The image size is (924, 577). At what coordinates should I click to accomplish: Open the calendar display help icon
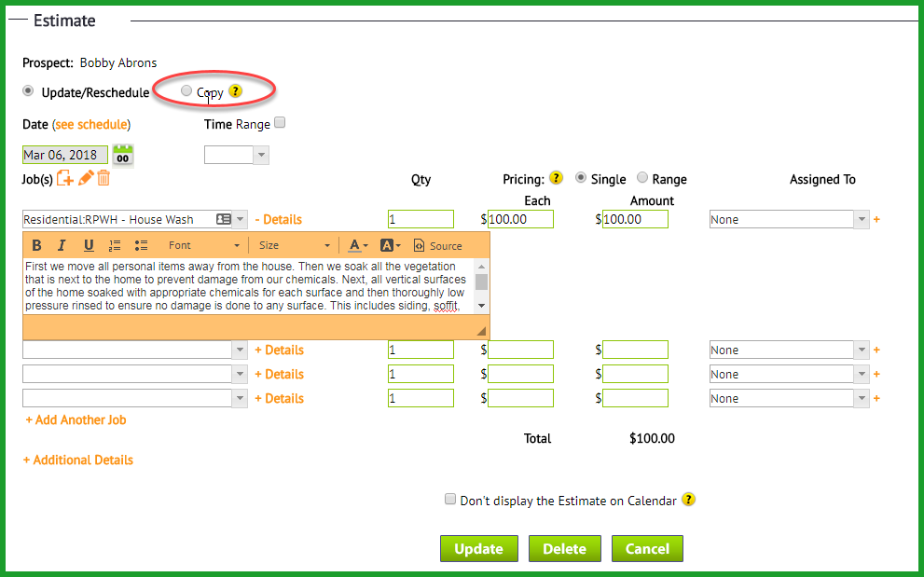688,500
